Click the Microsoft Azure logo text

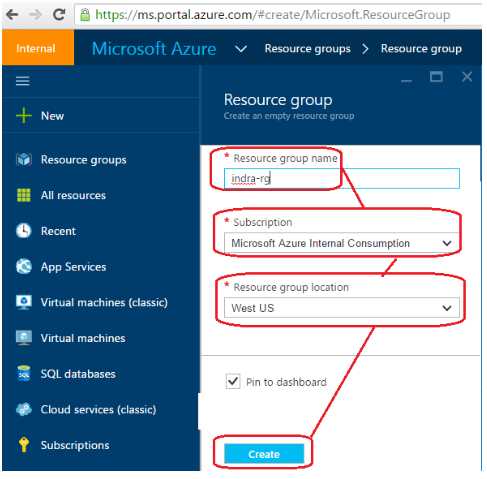pyautogui.click(x=154, y=49)
